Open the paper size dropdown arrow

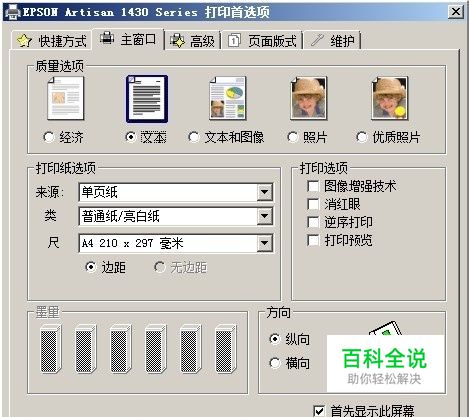click(x=265, y=243)
